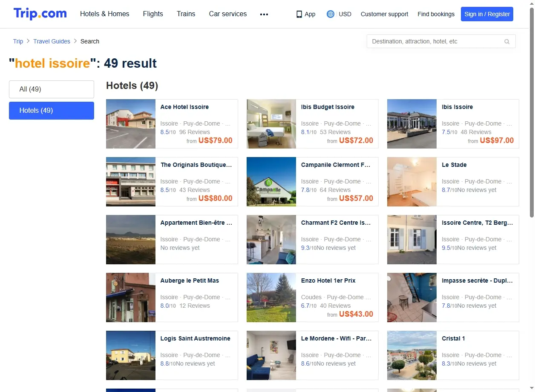Click the search magnifier icon
535x392 pixels.
(x=507, y=42)
